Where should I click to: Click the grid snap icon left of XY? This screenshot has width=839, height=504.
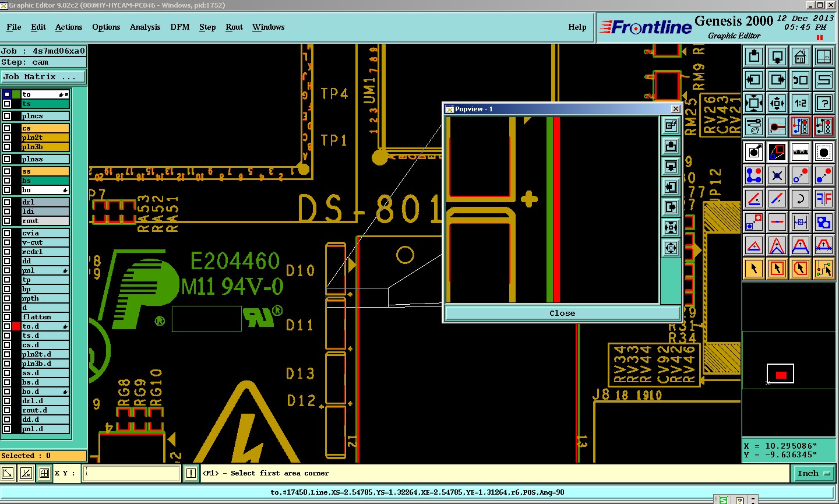pyautogui.click(x=44, y=473)
